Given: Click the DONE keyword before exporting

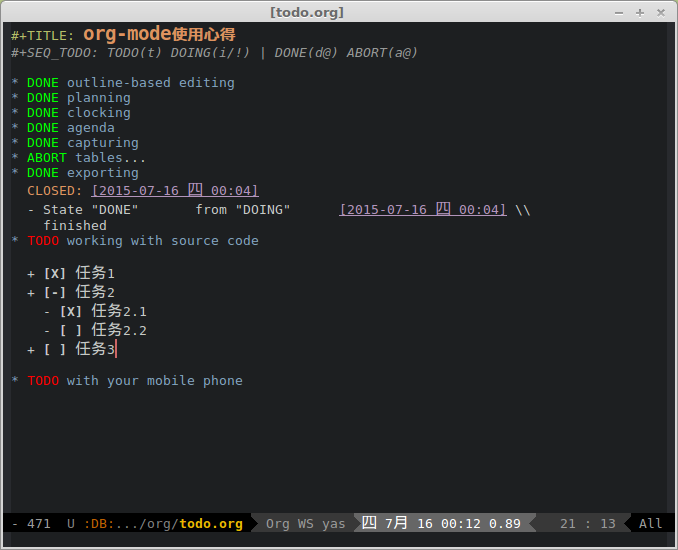Looking at the screenshot, I should [x=43, y=173].
